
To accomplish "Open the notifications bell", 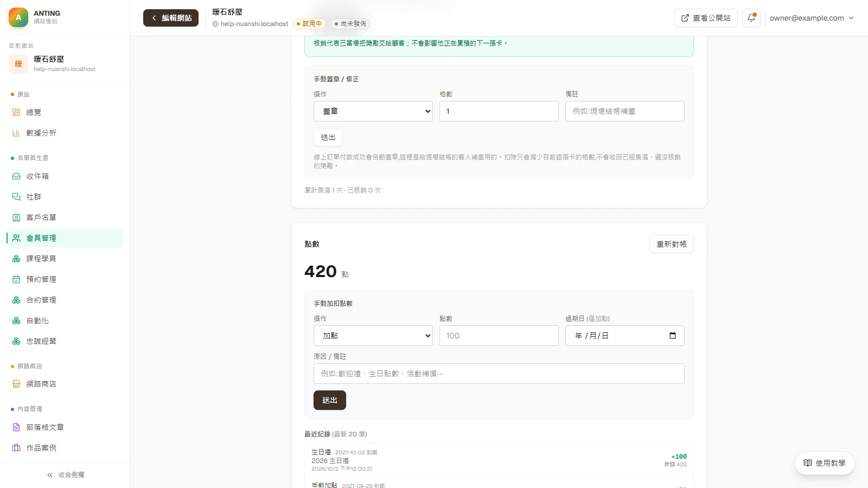I will tap(751, 18).
